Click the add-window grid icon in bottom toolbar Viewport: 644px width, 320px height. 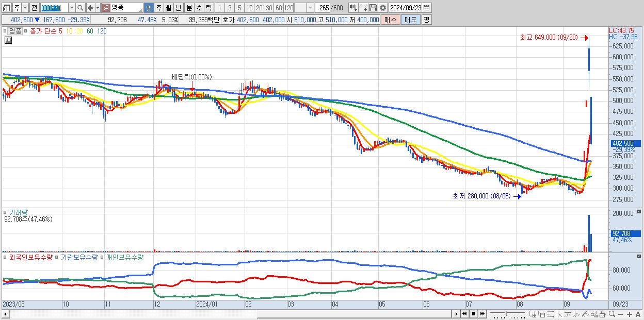tap(533, 314)
